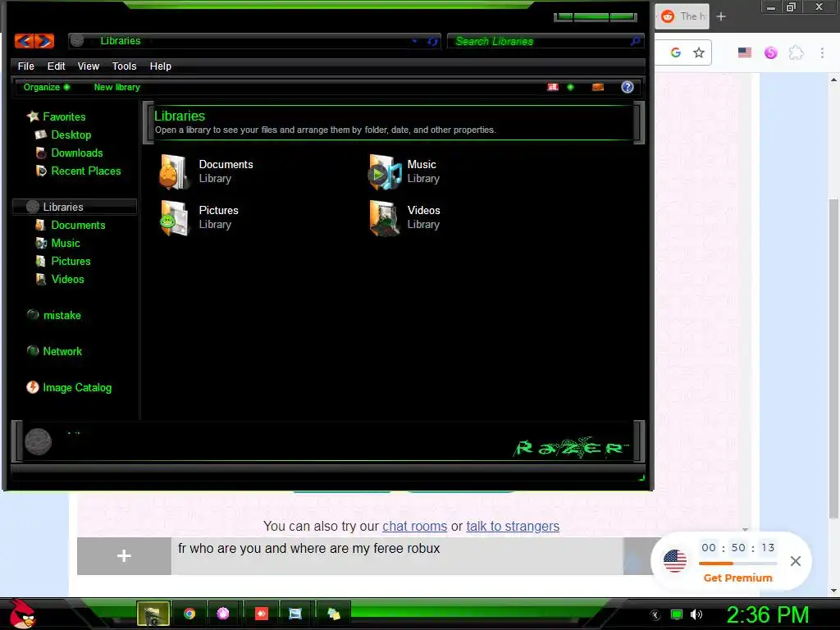The image size is (840, 630).
Task: Click the 2:36 PM clock
Action: click(x=768, y=615)
